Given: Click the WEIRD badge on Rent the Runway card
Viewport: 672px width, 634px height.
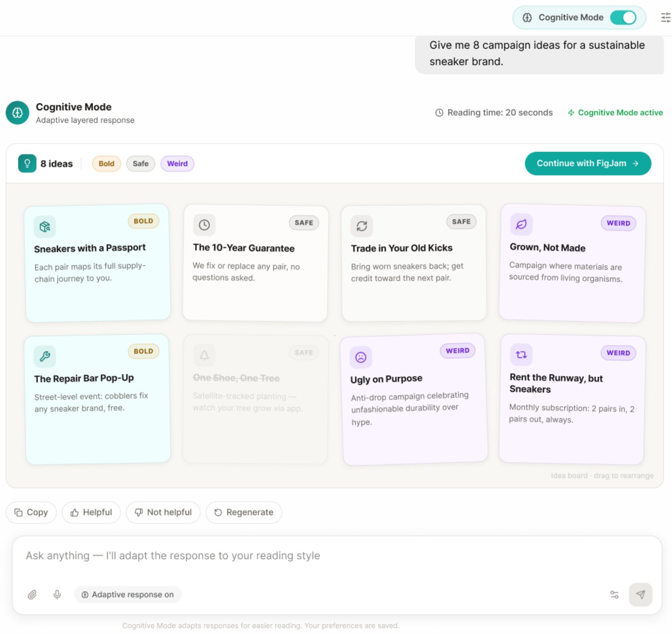Looking at the screenshot, I should (x=619, y=353).
